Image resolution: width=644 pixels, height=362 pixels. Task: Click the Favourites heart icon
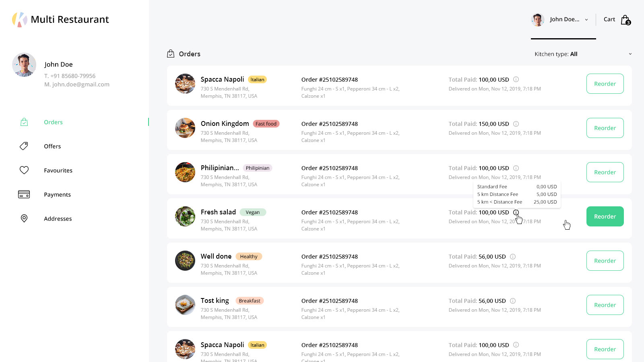pos(24,170)
